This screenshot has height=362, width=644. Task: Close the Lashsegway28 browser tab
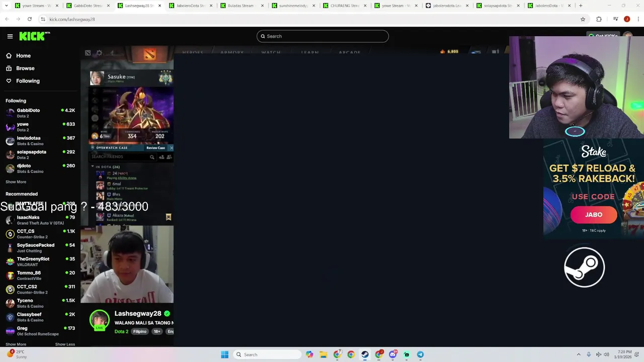point(159,6)
